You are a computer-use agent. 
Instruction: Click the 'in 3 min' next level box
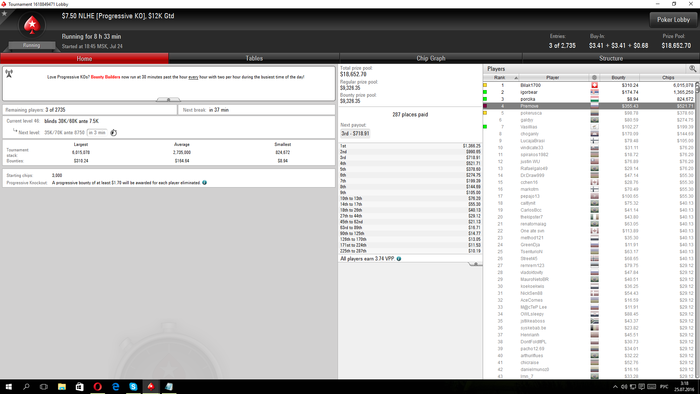(x=97, y=133)
